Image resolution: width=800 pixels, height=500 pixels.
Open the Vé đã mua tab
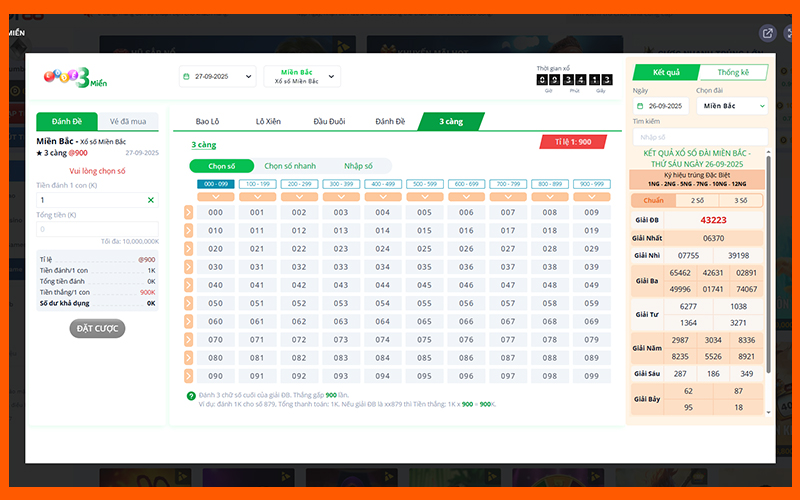coord(128,121)
